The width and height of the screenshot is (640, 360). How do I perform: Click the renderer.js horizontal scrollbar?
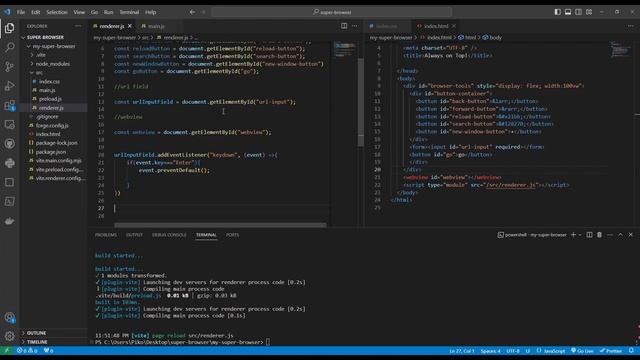click(220, 225)
